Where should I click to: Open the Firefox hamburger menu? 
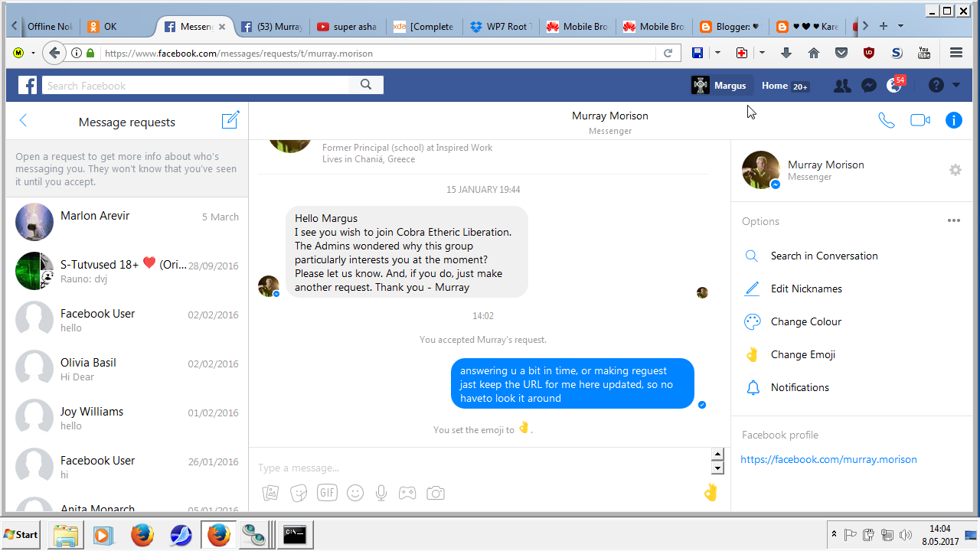point(955,53)
